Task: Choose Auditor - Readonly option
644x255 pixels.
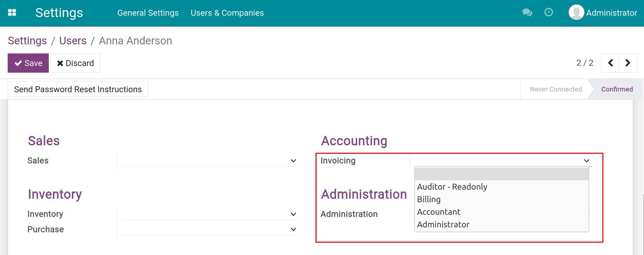Action: 502,187
